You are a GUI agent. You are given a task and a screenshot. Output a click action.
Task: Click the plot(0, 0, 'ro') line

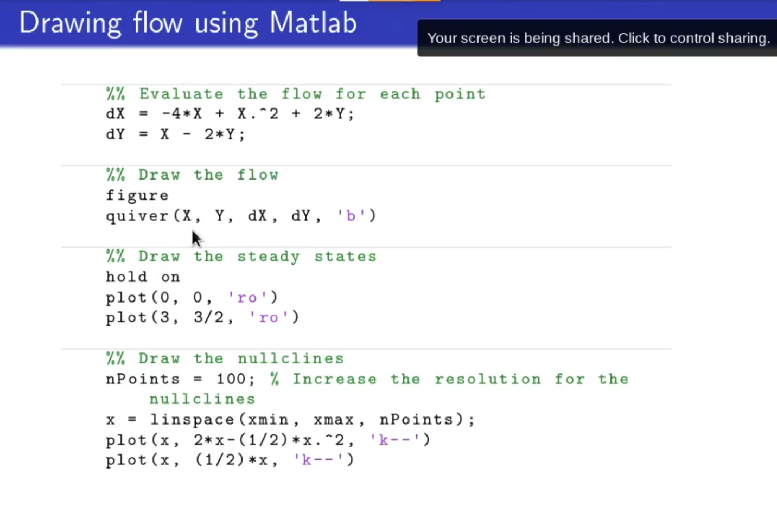192,297
